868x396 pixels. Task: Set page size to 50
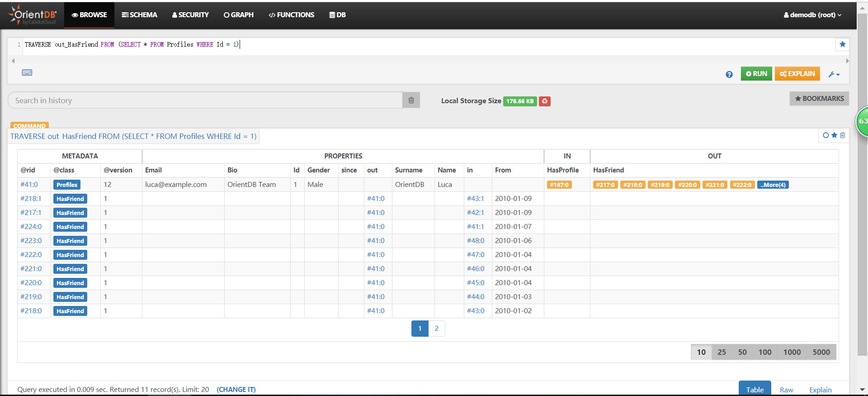[742, 352]
